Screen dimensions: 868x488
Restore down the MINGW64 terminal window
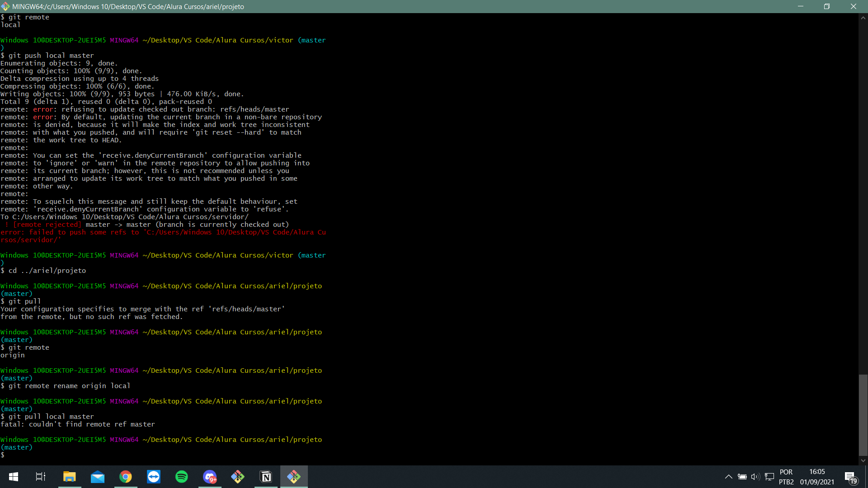click(826, 6)
